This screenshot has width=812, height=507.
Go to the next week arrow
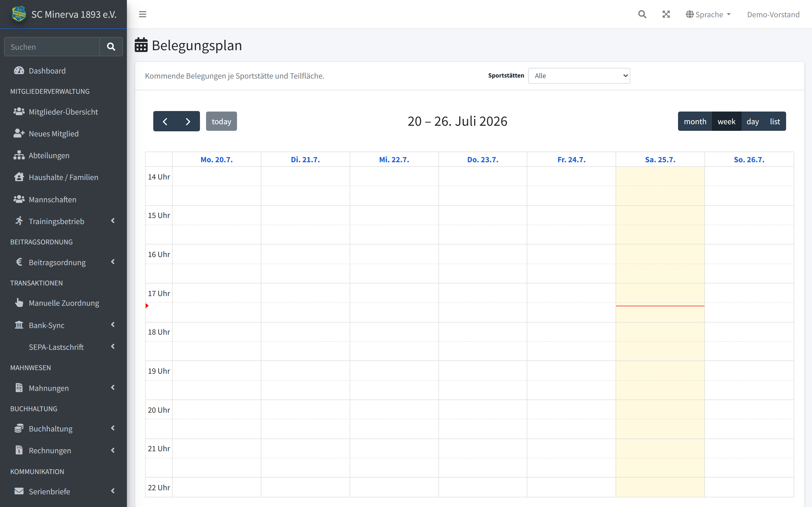188,121
